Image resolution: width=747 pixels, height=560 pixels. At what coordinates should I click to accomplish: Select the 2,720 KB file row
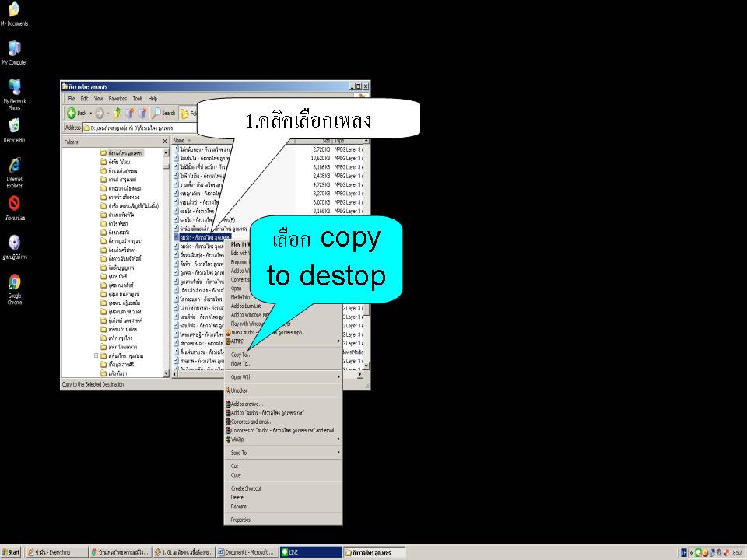[x=270, y=149]
